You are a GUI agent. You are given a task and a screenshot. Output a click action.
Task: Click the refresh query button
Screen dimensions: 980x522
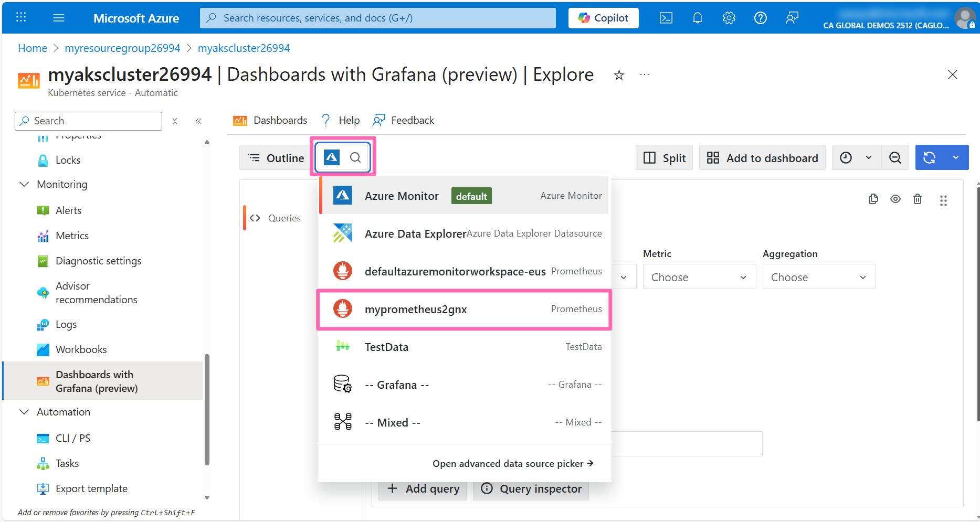point(929,158)
